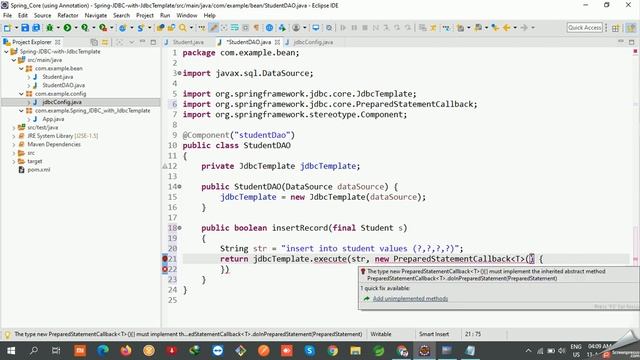640x360 pixels.
Task: Toggle Word Wrap toolbar icon
Action: pyautogui.click(x=235, y=28)
